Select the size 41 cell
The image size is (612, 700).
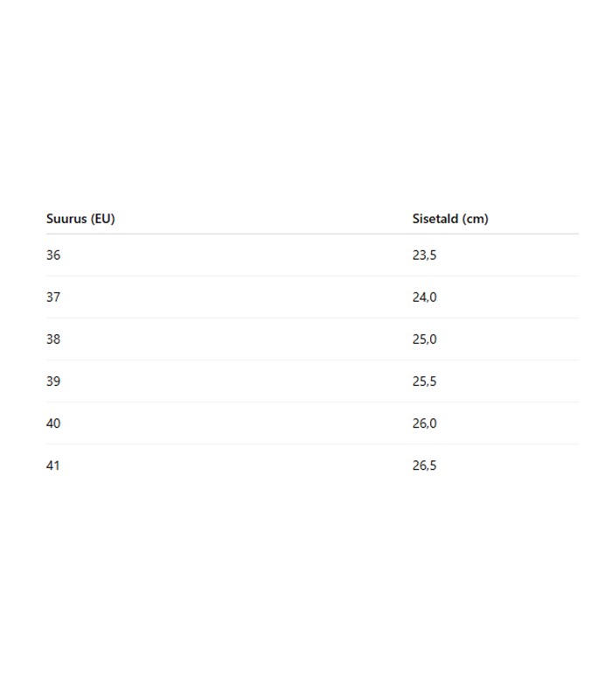(53, 465)
